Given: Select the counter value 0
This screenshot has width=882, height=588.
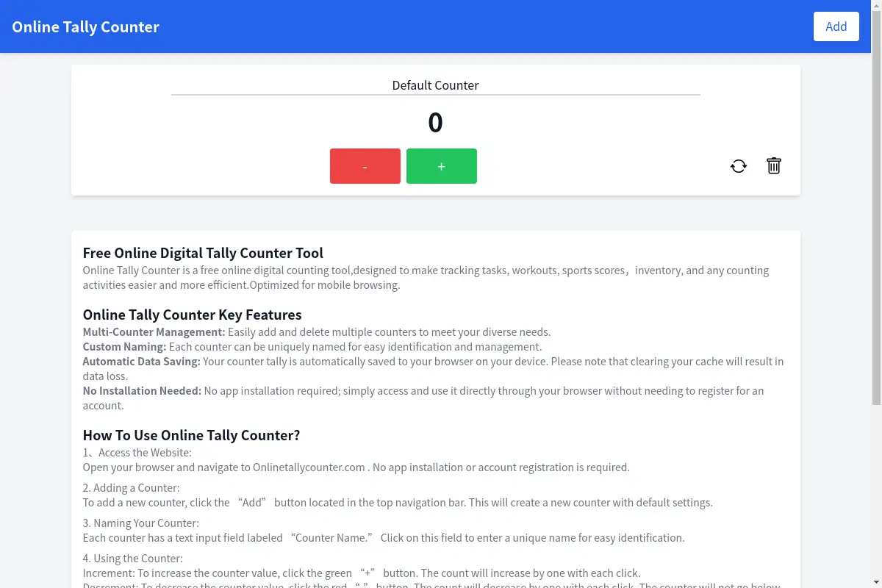Looking at the screenshot, I should (436, 122).
